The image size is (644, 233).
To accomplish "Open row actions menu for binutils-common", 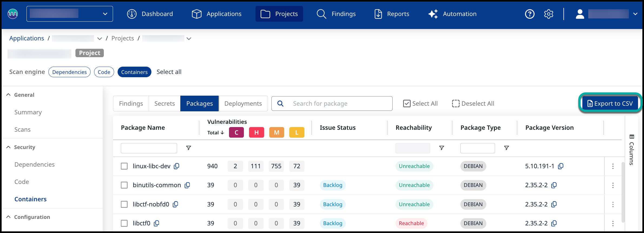I will click(613, 185).
